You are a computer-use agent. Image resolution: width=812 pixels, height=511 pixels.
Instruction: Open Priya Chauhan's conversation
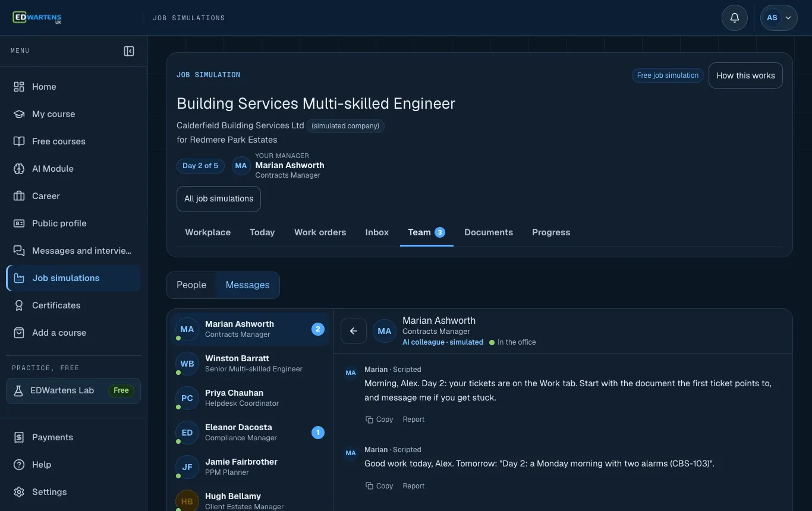click(x=250, y=398)
